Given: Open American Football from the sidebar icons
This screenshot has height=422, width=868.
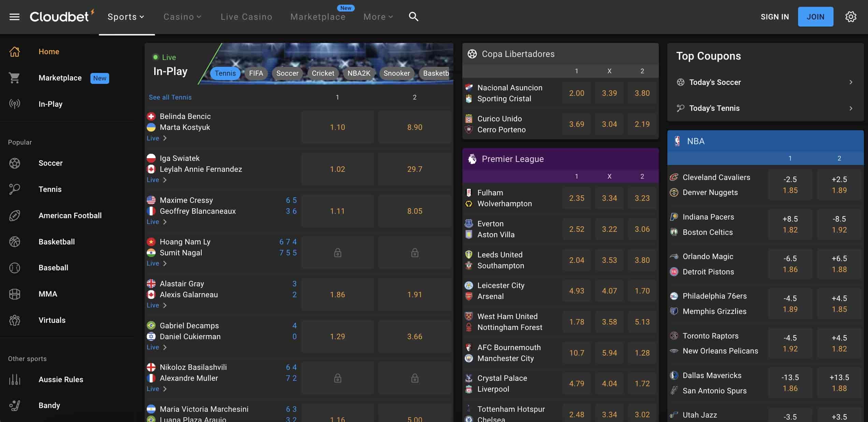Looking at the screenshot, I should click(14, 215).
